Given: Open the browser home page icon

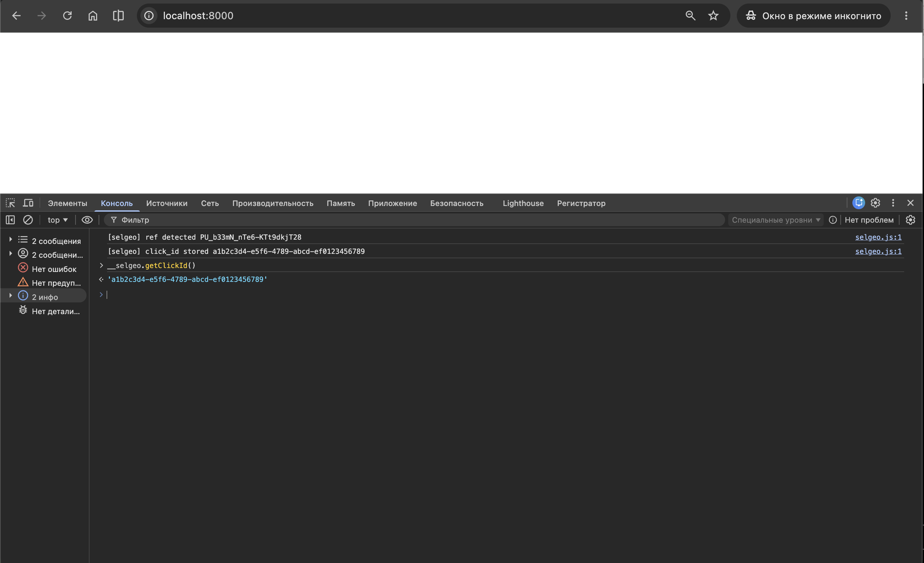Looking at the screenshot, I should pyautogui.click(x=93, y=16).
